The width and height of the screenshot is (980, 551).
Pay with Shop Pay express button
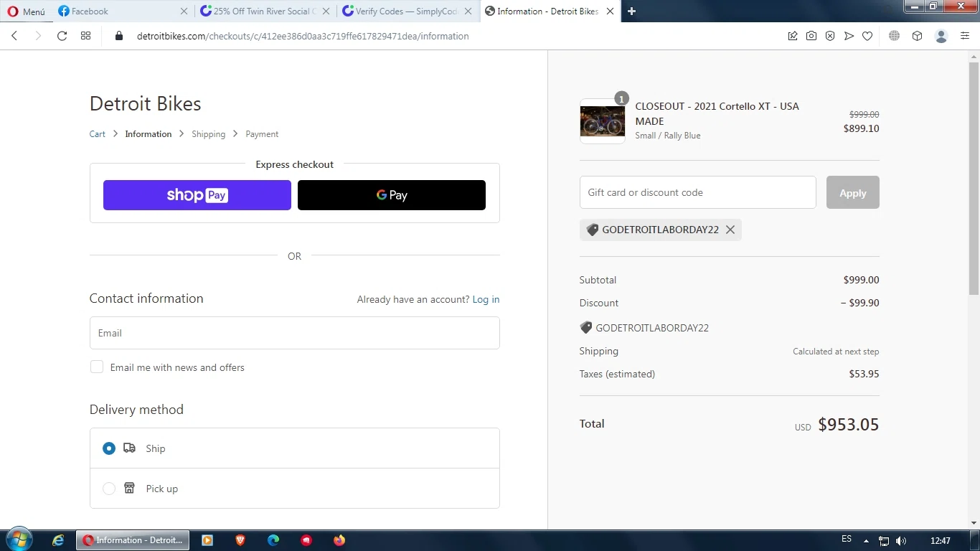[x=197, y=195]
